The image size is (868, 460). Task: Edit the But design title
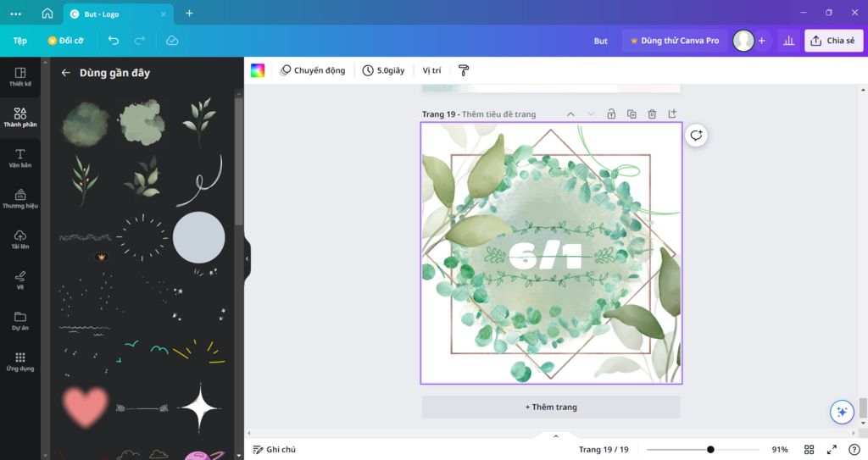click(x=601, y=41)
